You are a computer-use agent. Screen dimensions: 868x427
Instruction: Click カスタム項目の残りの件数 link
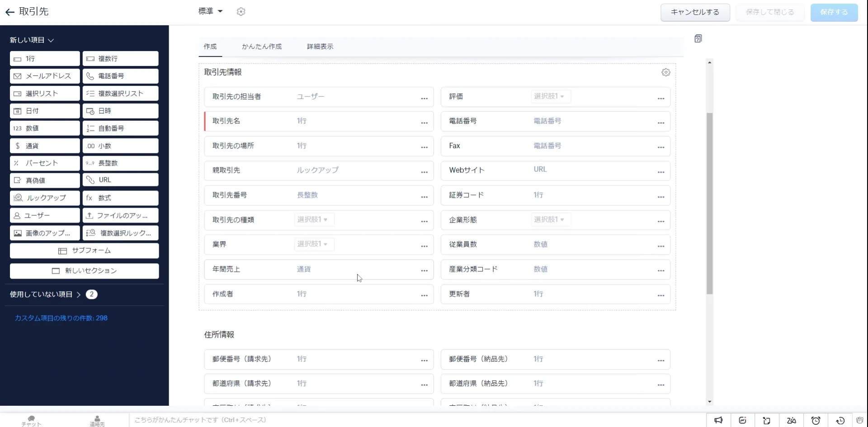(x=61, y=318)
